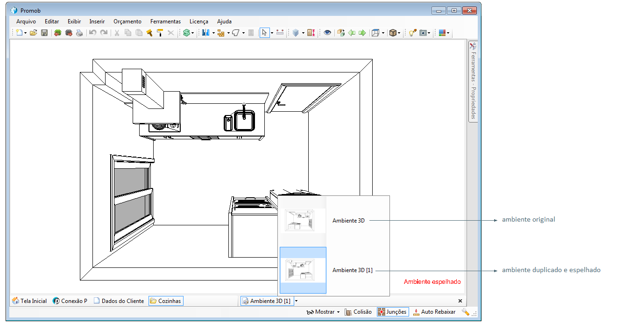Expand the wooden box dropdown arrow
Viewport: 644px width, 324px height.
[x=399, y=33]
